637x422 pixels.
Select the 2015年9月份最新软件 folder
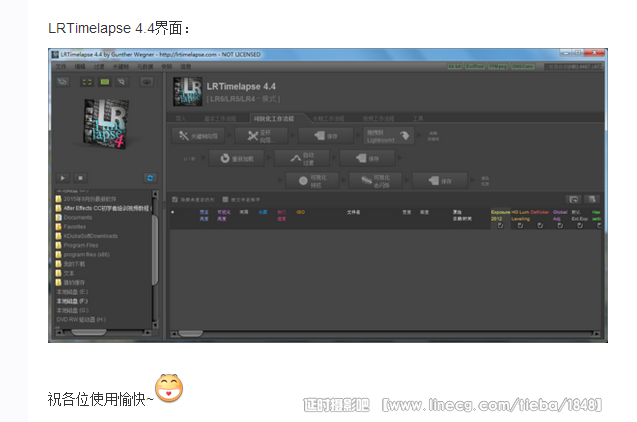coord(86,199)
